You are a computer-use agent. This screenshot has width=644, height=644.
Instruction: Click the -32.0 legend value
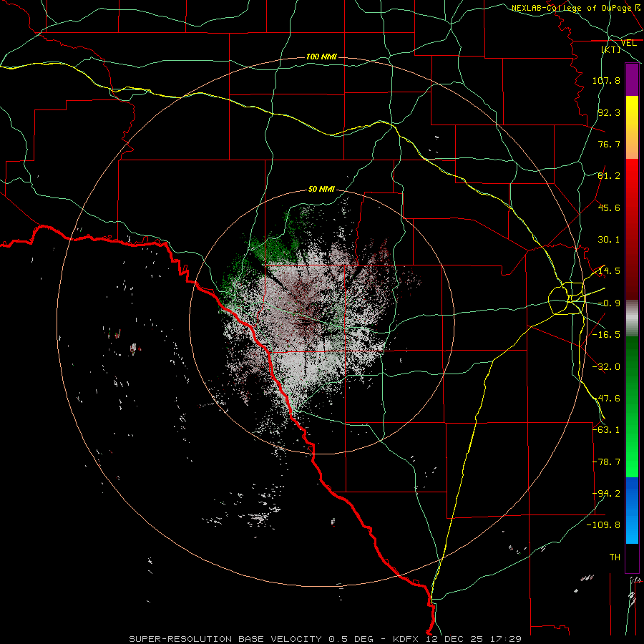click(606, 367)
